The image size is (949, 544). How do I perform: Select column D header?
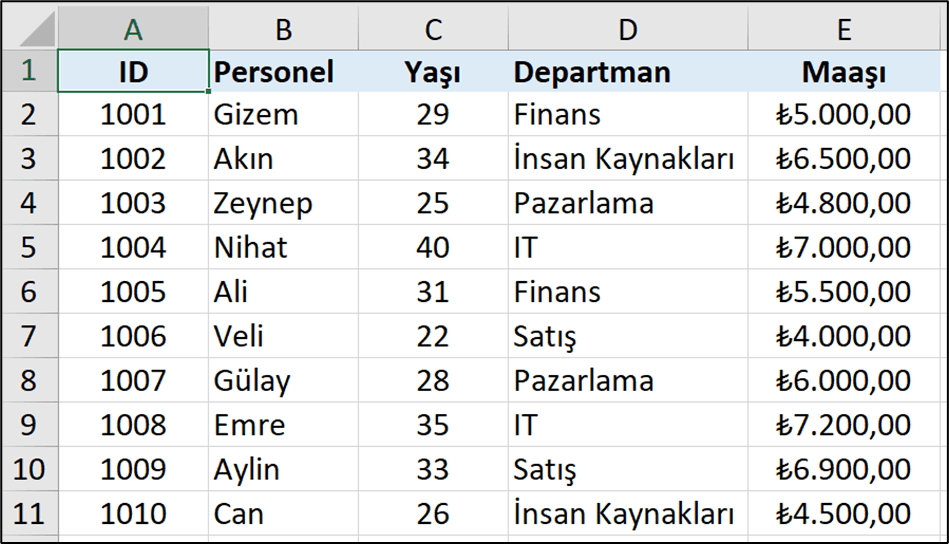tap(628, 28)
